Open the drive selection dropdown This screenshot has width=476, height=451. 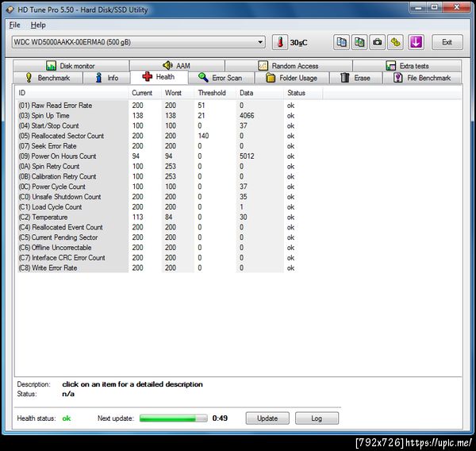click(138, 42)
